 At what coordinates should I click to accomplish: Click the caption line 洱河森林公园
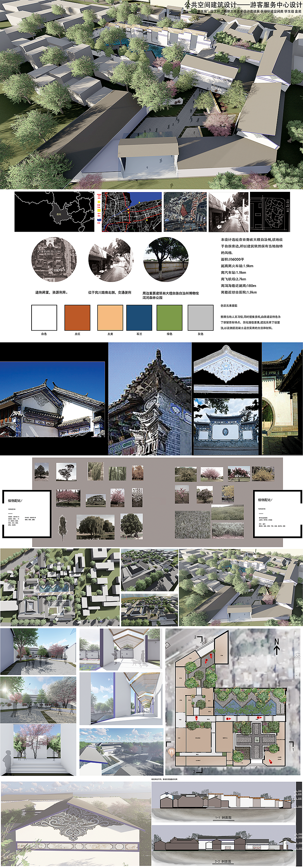point(152,297)
